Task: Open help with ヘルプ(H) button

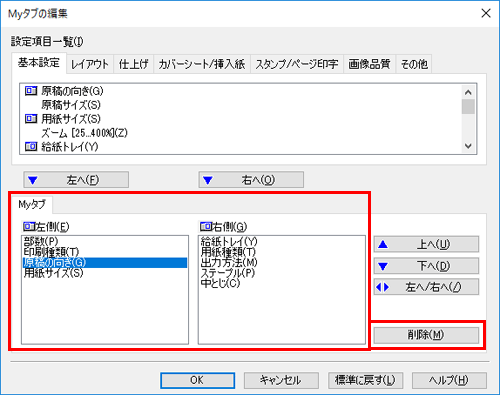Action: click(x=449, y=380)
